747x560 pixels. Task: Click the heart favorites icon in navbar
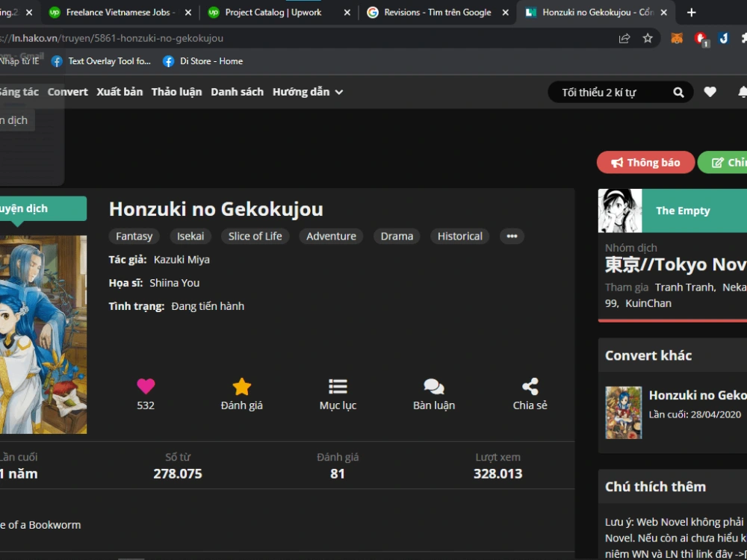[710, 92]
